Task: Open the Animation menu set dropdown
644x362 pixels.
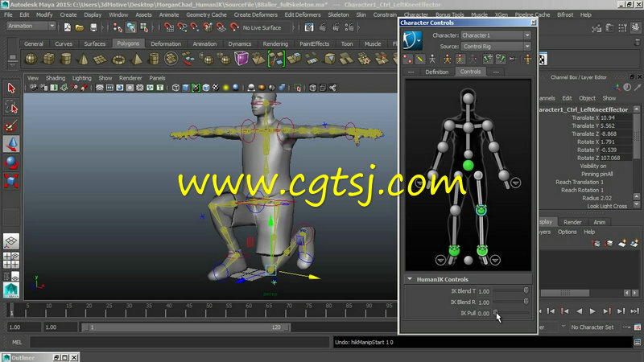Action: click(x=31, y=26)
